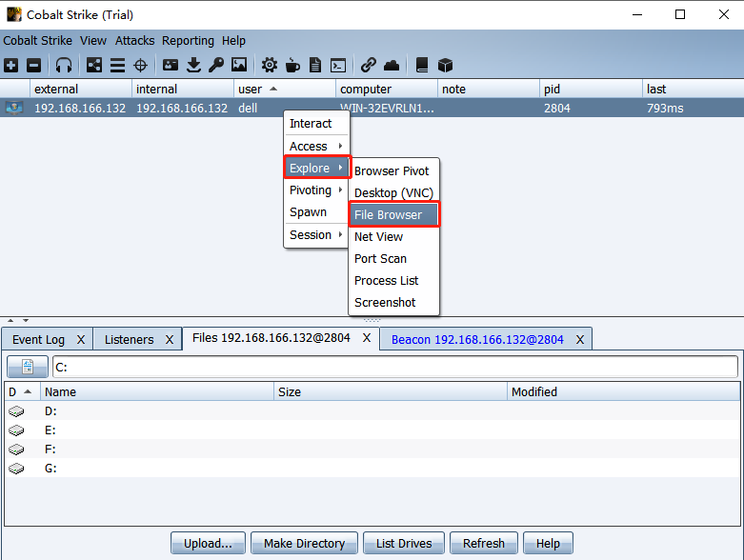The height and width of the screenshot is (560, 744).
Task: Click the gear payload generator icon
Action: pyautogui.click(x=270, y=65)
